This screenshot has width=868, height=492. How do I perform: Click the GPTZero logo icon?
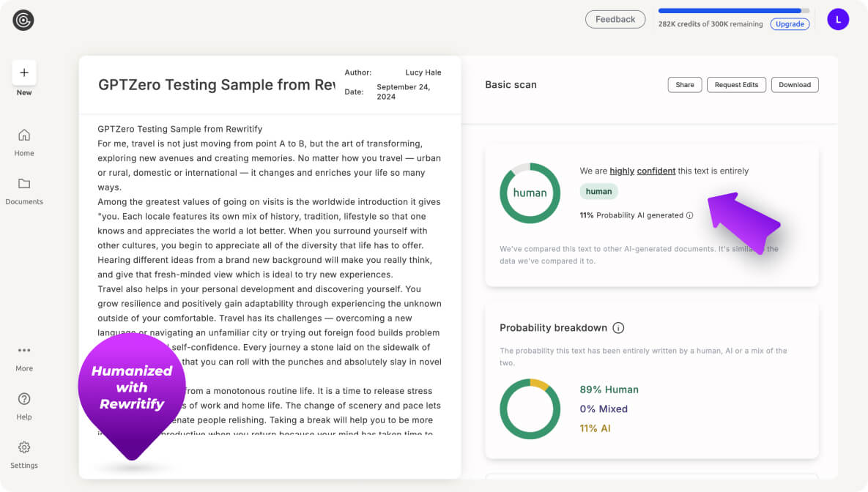[x=23, y=20]
